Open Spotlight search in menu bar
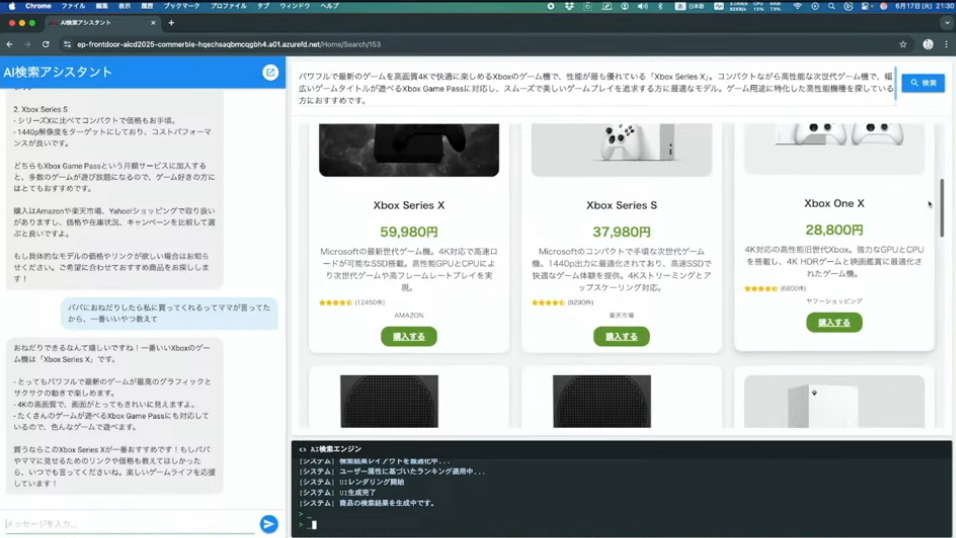Viewport: 956px width, 538px height. click(832, 6)
